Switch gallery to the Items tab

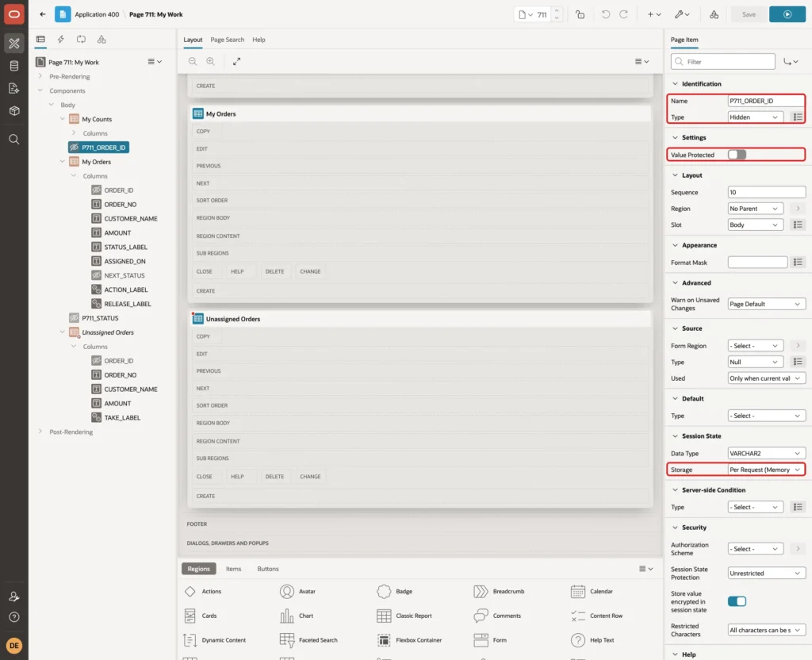point(234,569)
